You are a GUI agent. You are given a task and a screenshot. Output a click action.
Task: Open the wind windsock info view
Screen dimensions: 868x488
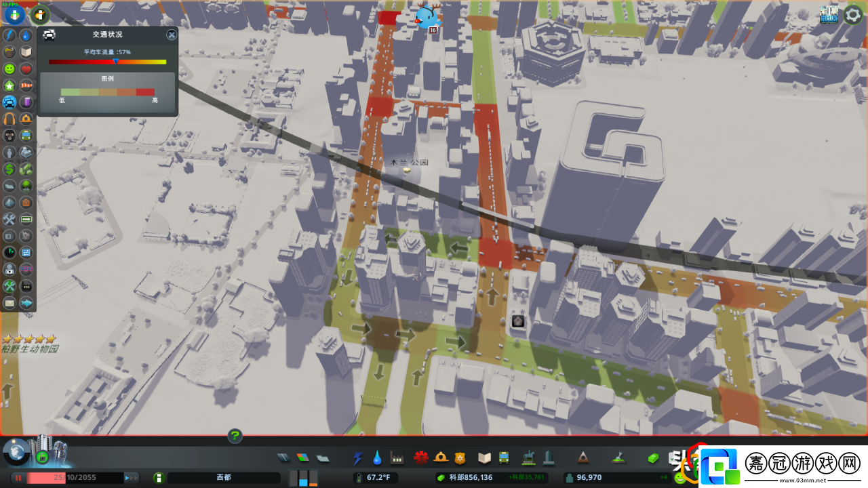[x=26, y=86]
